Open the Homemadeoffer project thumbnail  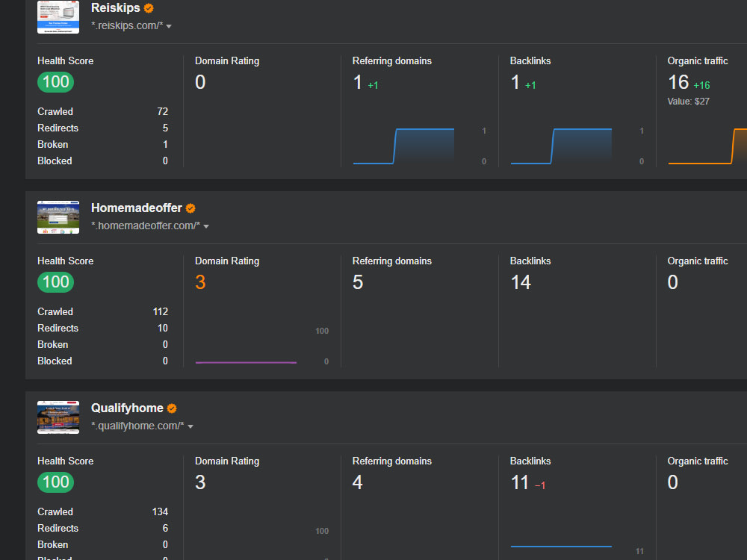tap(58, 217)
